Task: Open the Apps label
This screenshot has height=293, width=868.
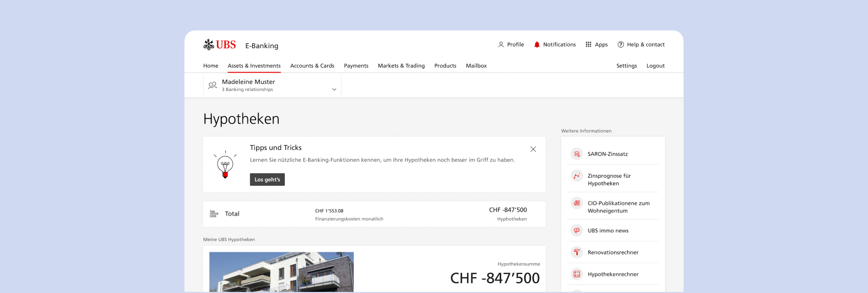Action: tap(601, 44)
